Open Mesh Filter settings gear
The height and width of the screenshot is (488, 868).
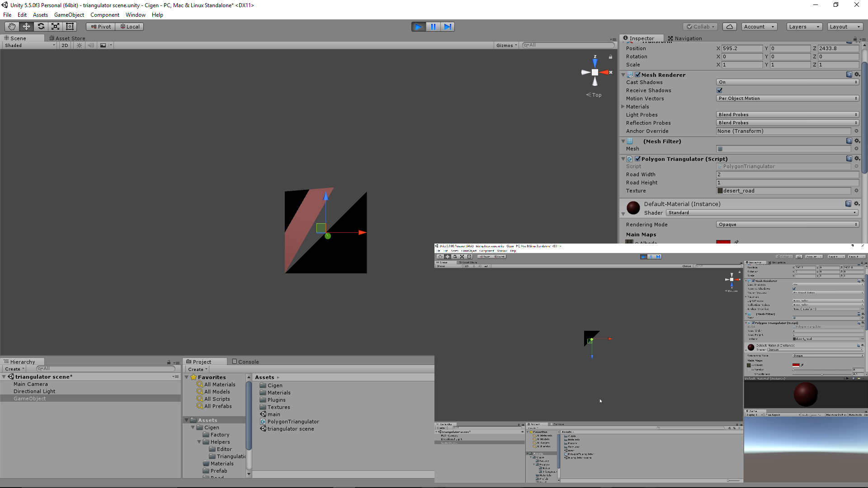[857, 141]
